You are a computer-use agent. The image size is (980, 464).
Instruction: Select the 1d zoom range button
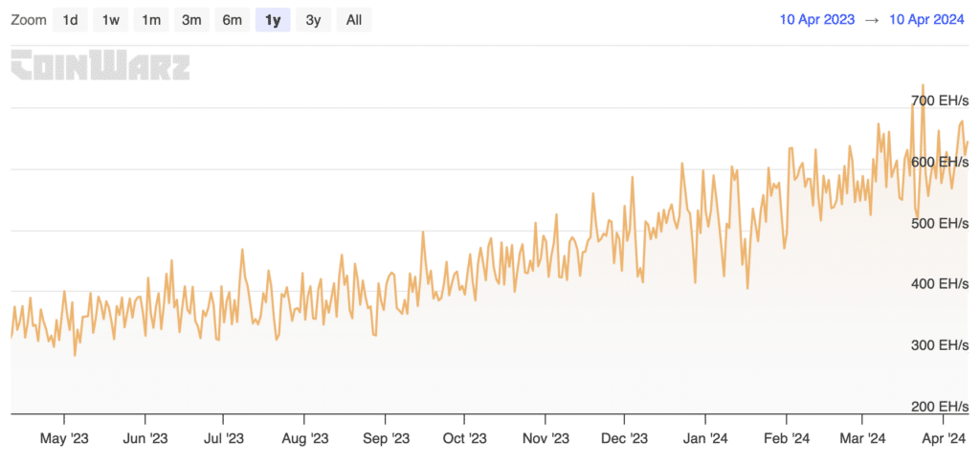point(70,19)
